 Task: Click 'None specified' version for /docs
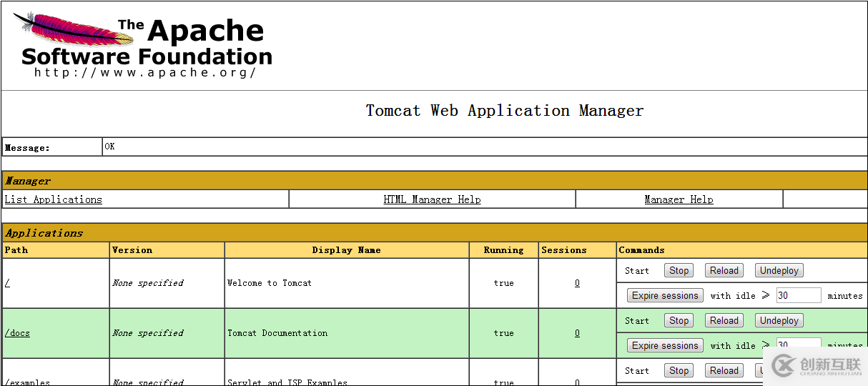click(148, 333)
